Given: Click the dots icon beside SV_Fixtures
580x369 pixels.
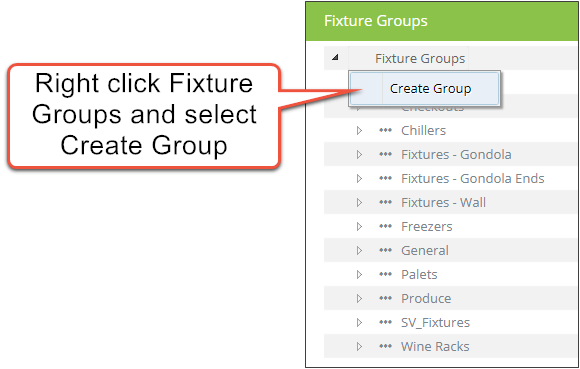Looking at the screenshot, I should [385, 322].
